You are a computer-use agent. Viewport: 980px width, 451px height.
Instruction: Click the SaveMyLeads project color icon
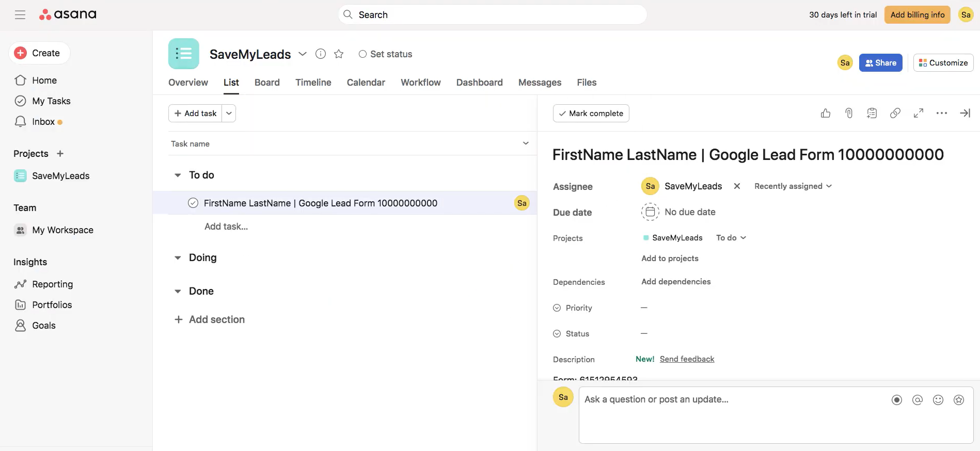184,54
